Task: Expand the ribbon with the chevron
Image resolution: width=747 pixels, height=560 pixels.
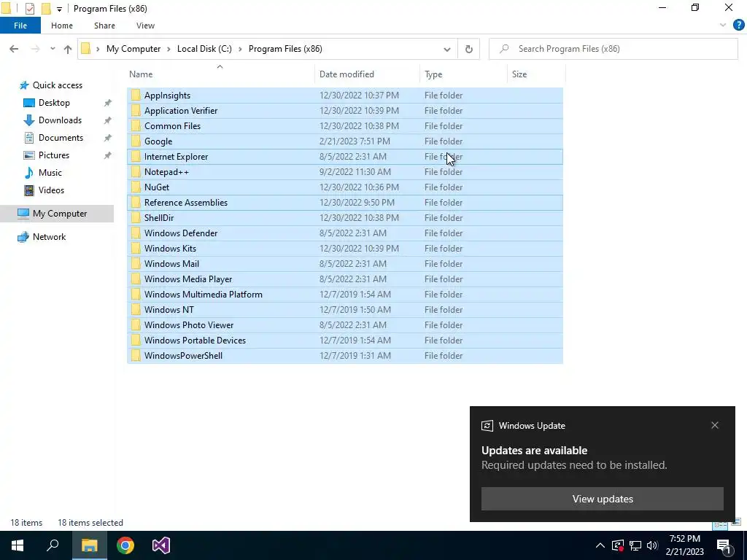Action: [723, 26]
